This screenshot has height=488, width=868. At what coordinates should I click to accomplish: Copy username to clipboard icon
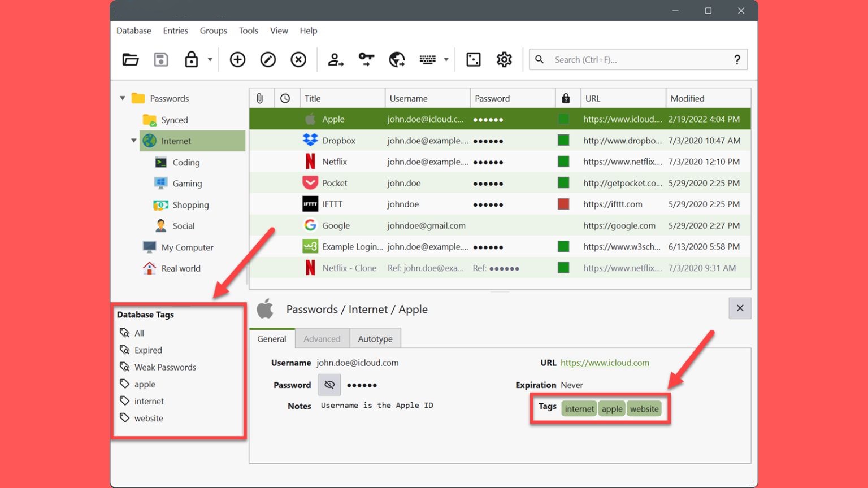coord(336,59)
